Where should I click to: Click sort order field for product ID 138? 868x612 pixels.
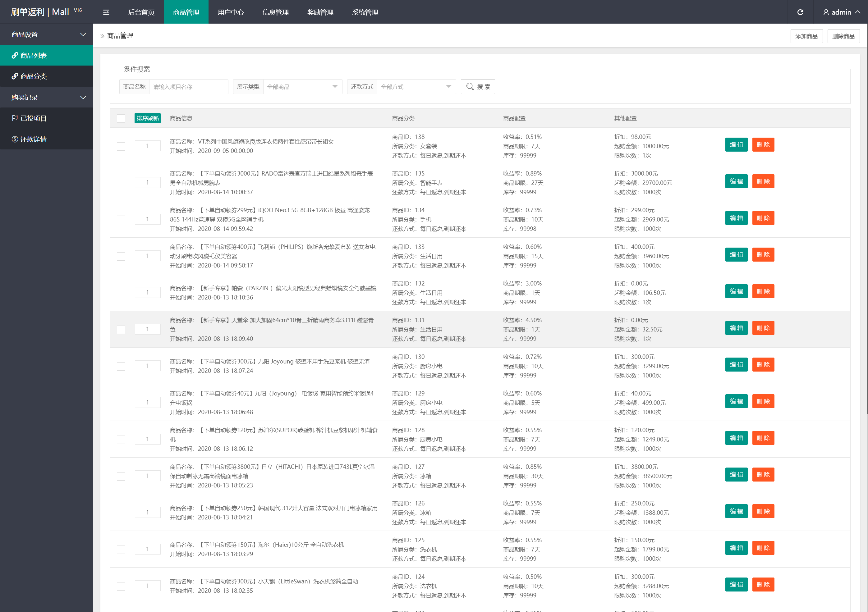tap(147, 146)
